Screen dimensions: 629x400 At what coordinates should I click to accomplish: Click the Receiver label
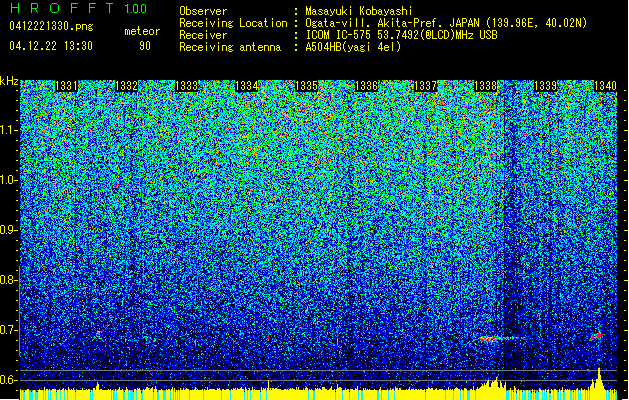(203, 35)
